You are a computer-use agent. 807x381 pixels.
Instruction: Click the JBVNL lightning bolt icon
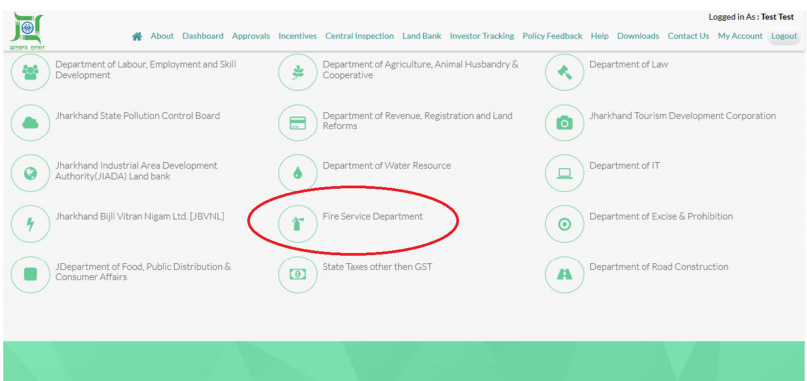(30, 223)
